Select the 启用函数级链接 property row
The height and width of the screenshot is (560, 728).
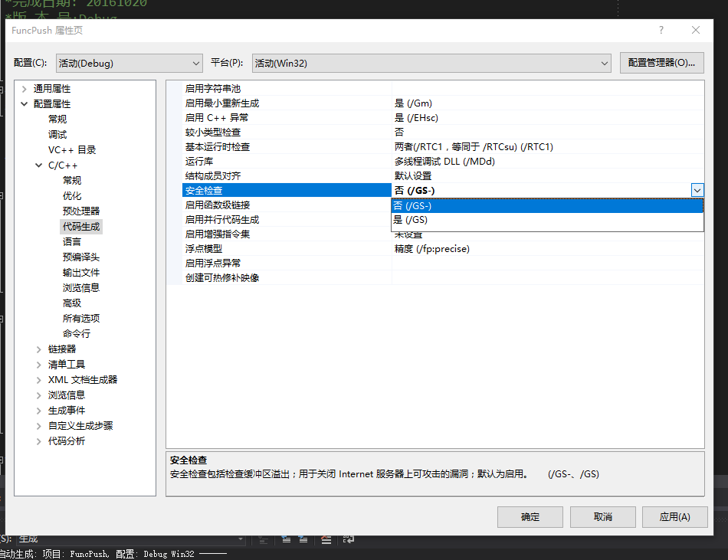coord(287,205)
